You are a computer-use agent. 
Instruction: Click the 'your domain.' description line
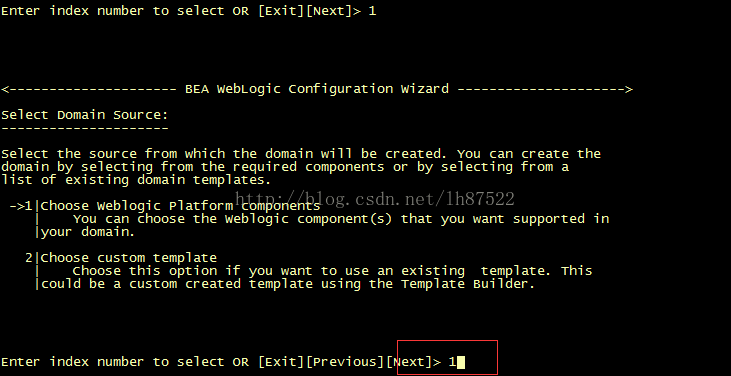[88, 232]
